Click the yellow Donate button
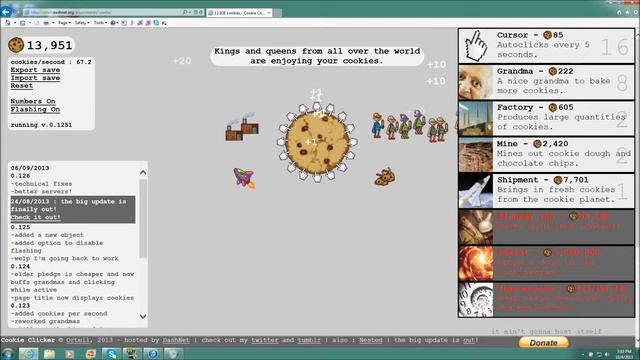640x360 pixels. 544,343
